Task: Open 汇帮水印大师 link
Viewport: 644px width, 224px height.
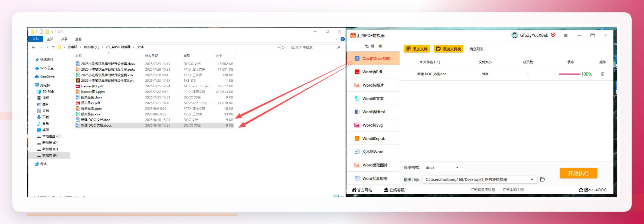Action: tap(513, 190)
